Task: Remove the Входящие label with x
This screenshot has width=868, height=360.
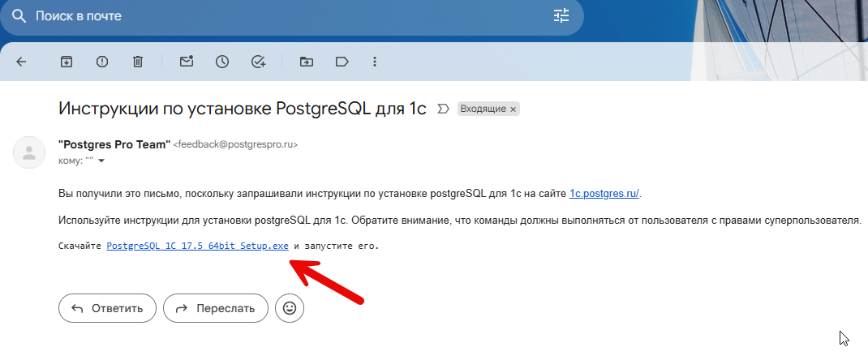Action: pyautogui.click(x=513, y=109)
